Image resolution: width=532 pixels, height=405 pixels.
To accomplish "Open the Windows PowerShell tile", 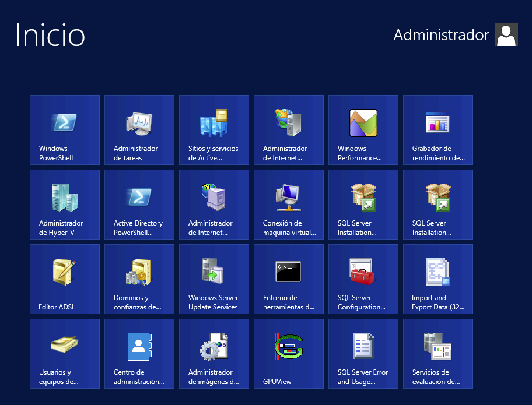I will tap(65, 130).
